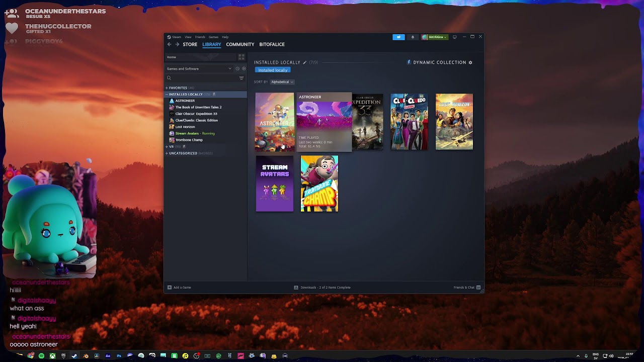
Task: Open the ASTRONEER game cover
Action: 275,122
